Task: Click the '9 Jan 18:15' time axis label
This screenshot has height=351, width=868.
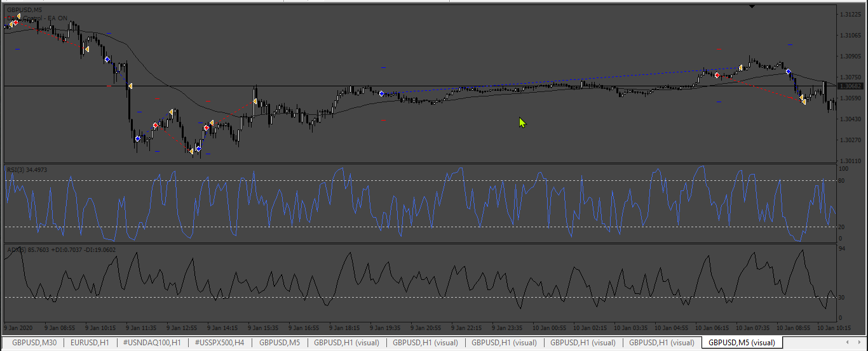Action: [x=344, y=328]
